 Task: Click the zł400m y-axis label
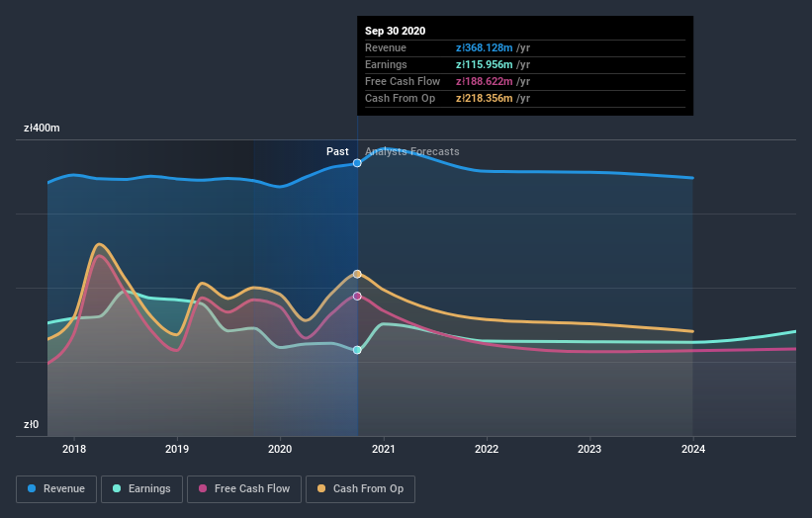click(42, 128)
